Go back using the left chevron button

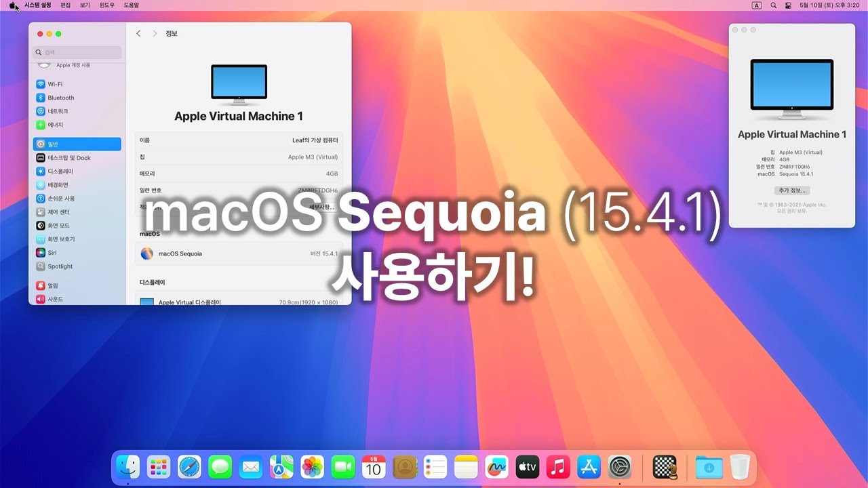139,33
